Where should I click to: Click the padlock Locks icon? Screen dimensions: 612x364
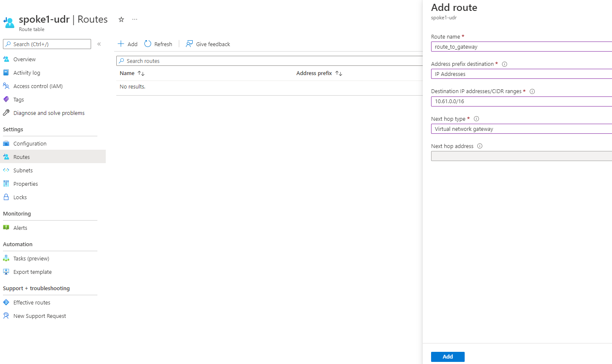[6, 197]
